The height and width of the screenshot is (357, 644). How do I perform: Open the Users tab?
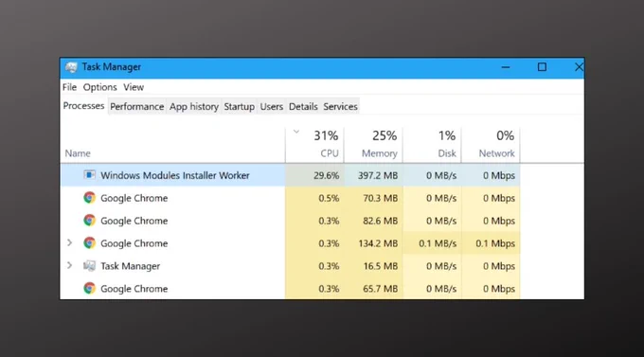272,106
